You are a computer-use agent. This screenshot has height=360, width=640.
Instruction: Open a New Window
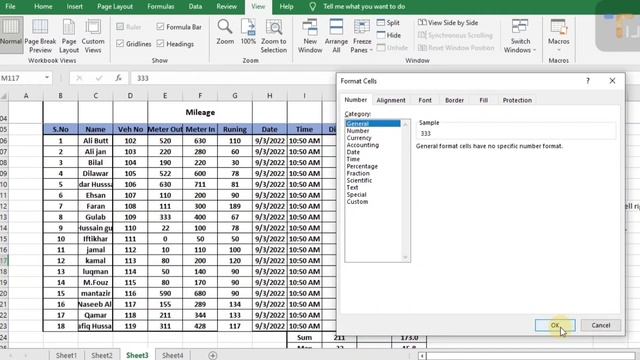[310, 36]
